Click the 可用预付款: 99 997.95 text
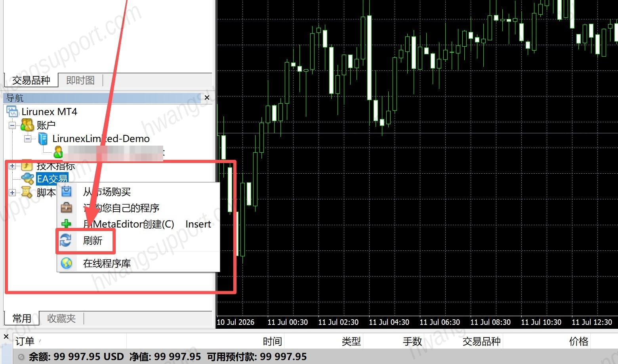Screen dimensions: 618x364 pyautogui.click(x=257, y=357)
